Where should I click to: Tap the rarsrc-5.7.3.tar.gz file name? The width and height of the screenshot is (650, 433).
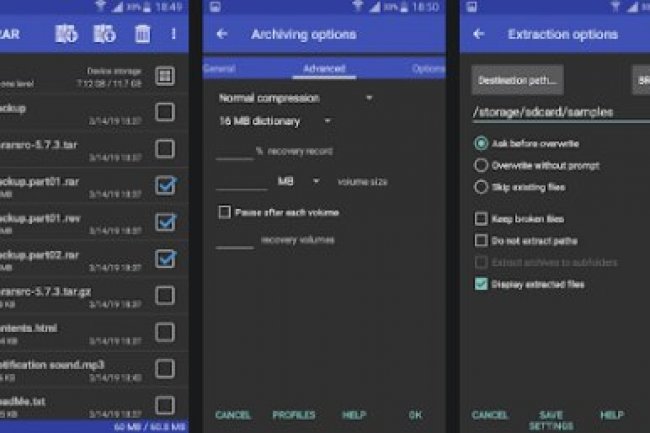[46, 292]
